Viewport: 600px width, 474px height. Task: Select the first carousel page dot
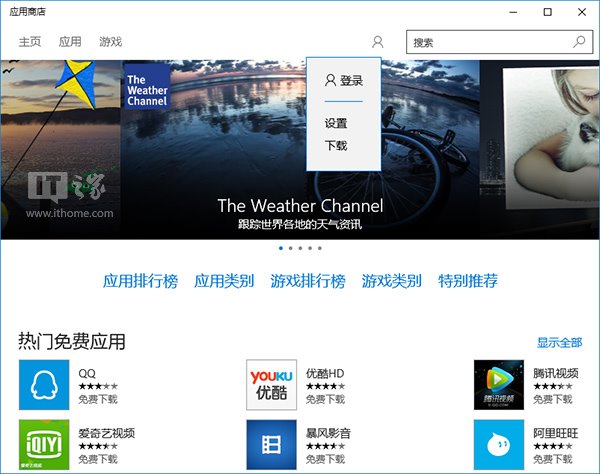[281, 248]
